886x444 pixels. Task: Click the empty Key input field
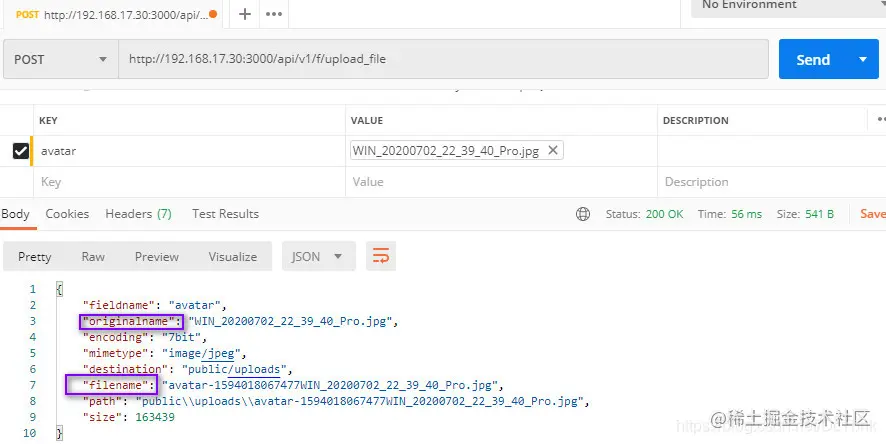point(189,182)
